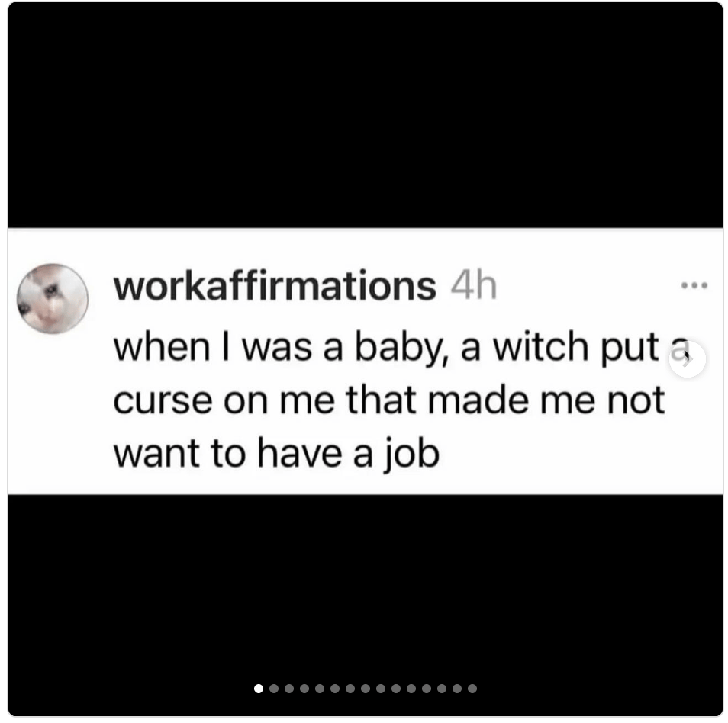Open the three-dot more options menu
Image resolution: width=728 pixels, height=723 pixels.
[694, 286]
